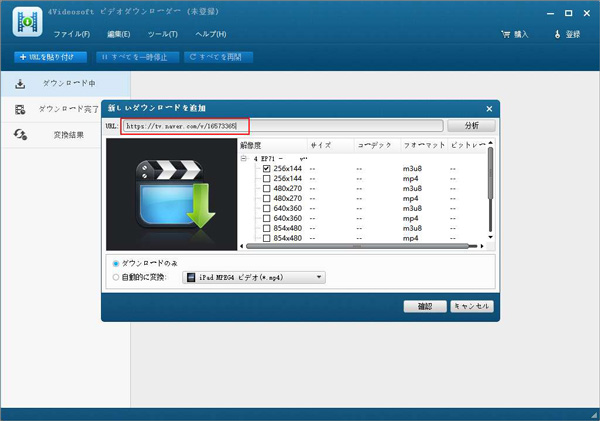The height and width of the screenshot is (421, 600).
Task: Click the registration key icon
Action: (558, 34)
